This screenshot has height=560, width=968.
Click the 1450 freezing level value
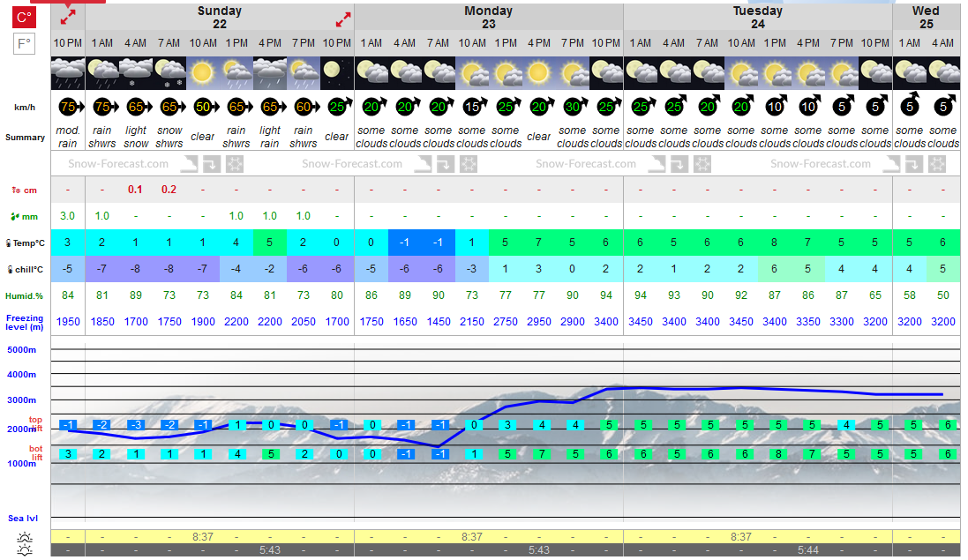pos(439,321)
